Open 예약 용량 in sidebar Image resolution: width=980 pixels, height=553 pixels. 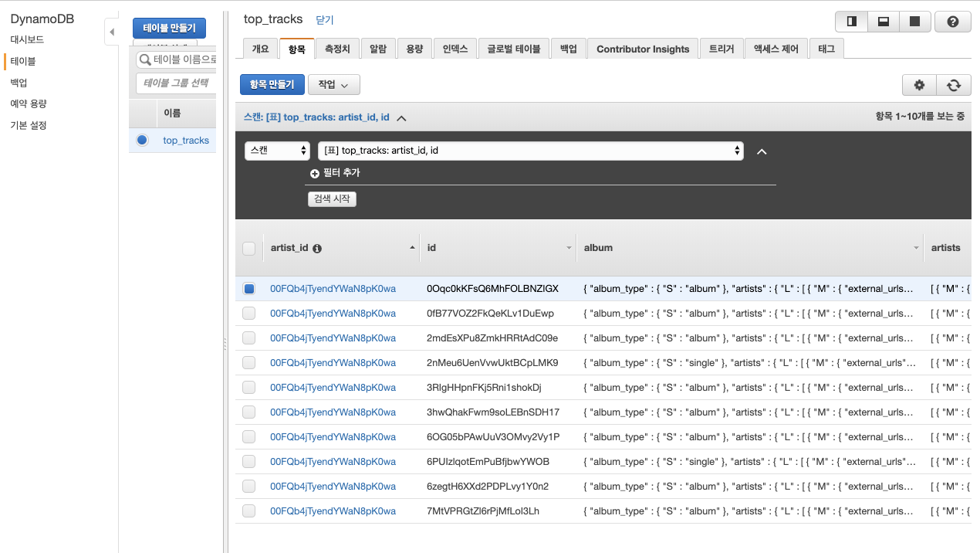pos(29,103)
